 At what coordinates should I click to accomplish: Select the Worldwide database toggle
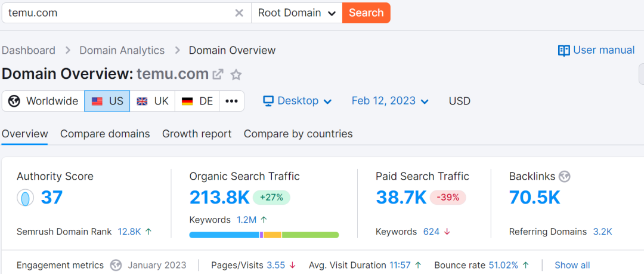(44, 101)
